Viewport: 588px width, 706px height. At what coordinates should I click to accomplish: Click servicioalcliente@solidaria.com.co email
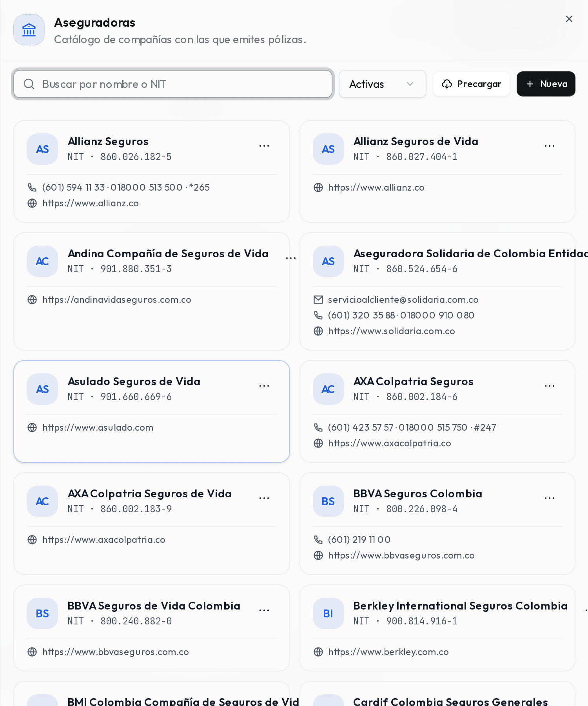tap(403, 300)
